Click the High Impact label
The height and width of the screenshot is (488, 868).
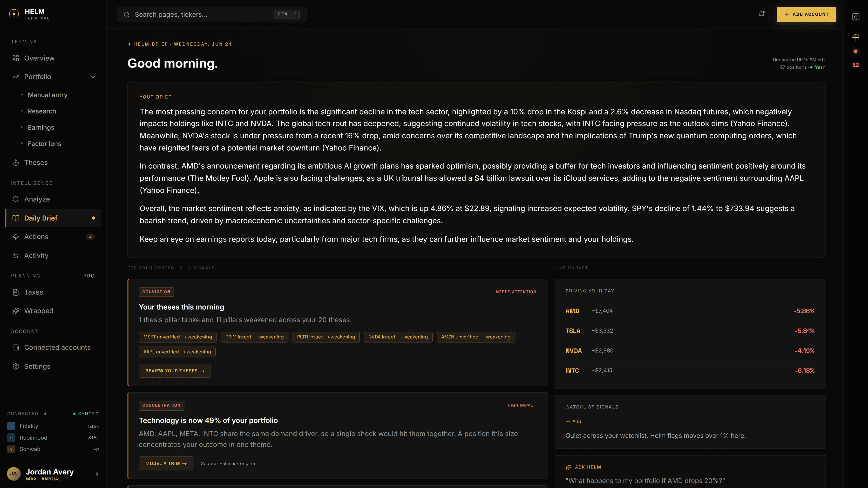point(522,405)
